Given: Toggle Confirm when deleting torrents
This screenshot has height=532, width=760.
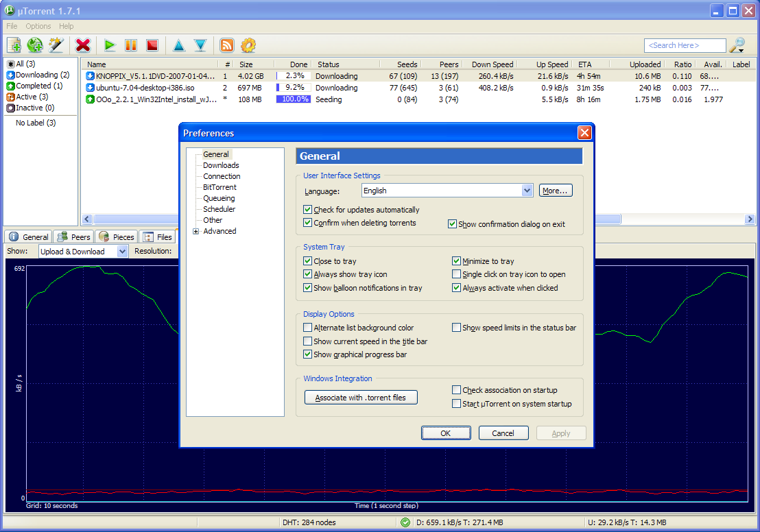Looking at the screenshot, I should 307,223.
